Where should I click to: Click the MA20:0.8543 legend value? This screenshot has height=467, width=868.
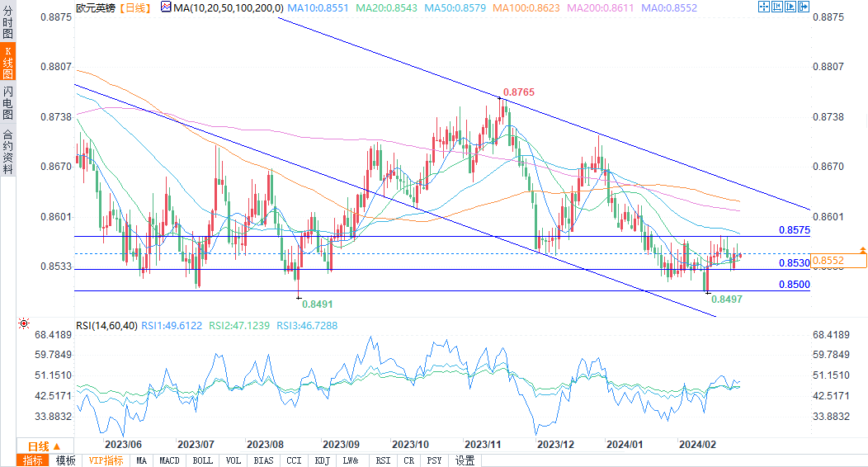386,7
